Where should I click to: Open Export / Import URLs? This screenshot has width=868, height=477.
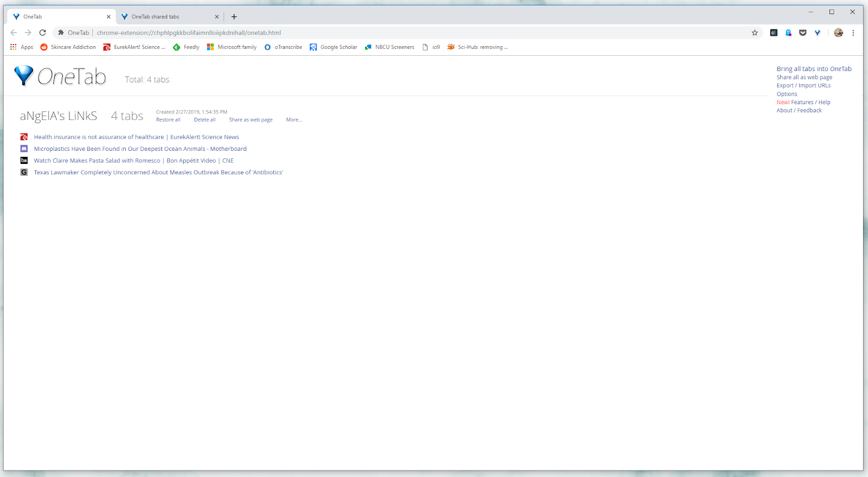(803, 86)
